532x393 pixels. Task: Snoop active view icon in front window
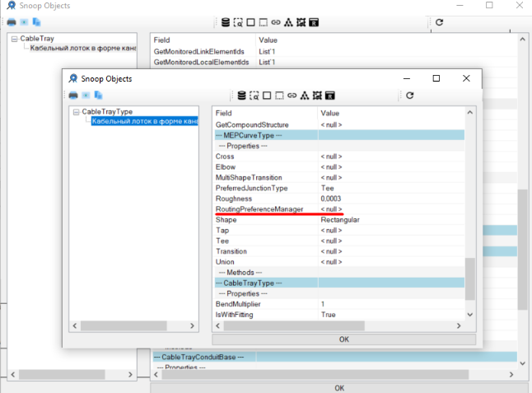[317, 96]
